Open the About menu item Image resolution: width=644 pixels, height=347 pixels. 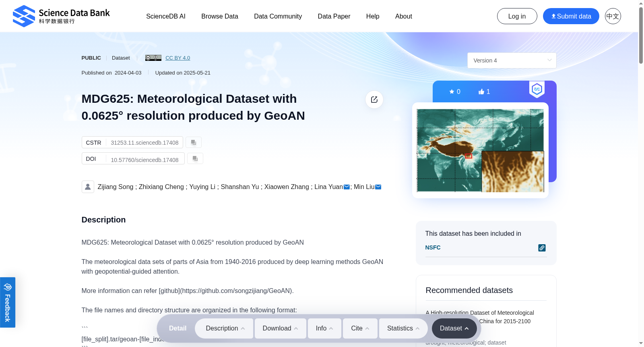pos(404,17)
